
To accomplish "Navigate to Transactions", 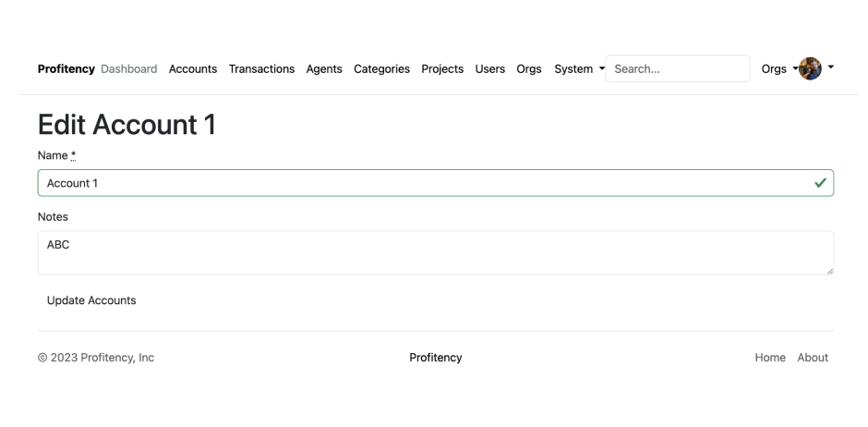I will [261, 68].
